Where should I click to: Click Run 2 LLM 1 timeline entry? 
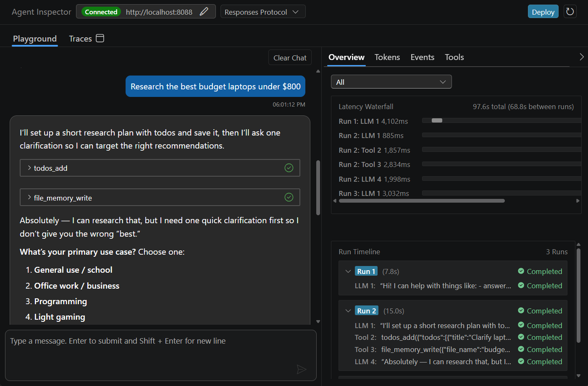pos(458,326)
